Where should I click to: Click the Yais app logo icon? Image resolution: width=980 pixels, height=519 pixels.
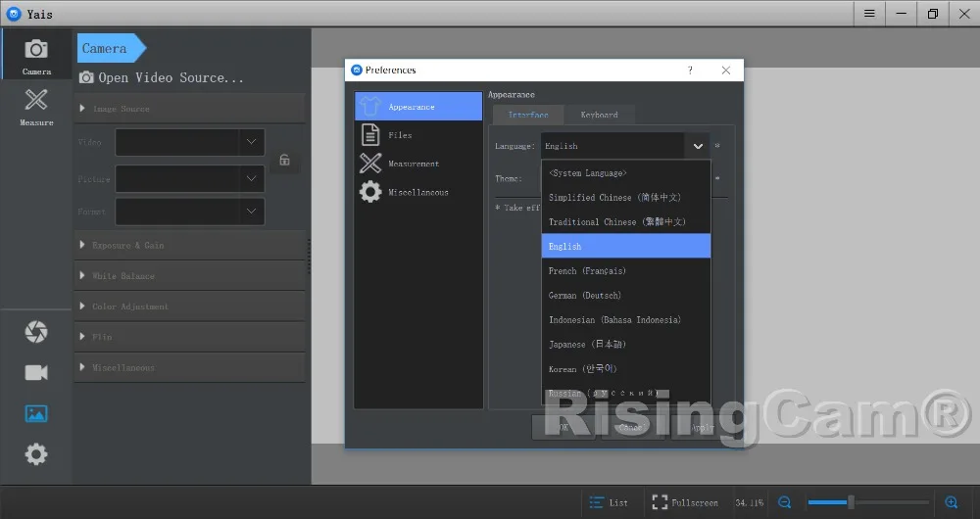tap(13, 14)
